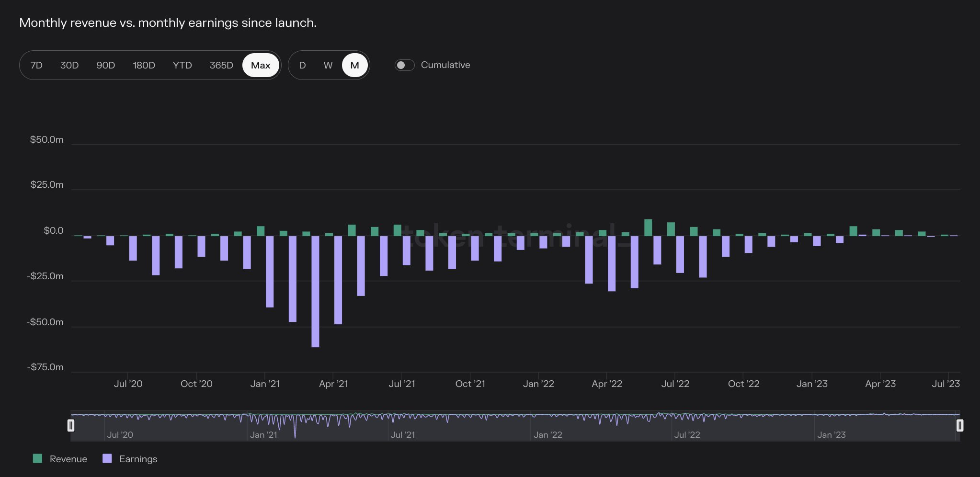
Task: Click the navigator timeline at Jan '22
Action: click(548, 435)
